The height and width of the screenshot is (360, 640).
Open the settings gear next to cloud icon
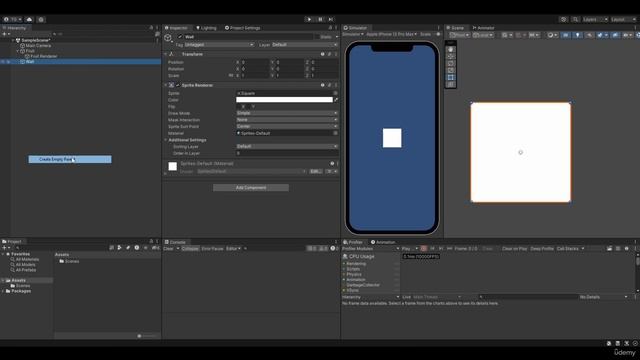(x=41, y=19)
